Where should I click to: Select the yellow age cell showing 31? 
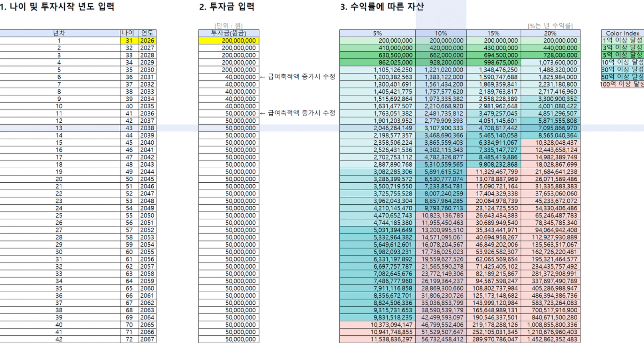point(129,40)
